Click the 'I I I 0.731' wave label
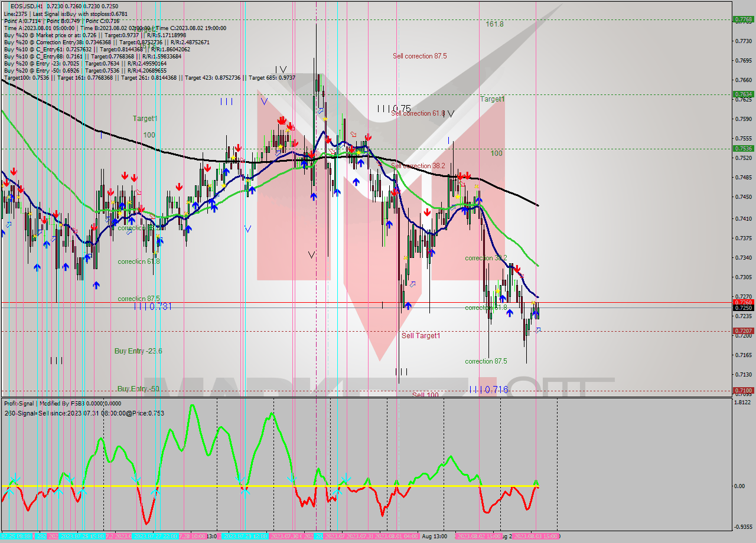 click(152, 307)
